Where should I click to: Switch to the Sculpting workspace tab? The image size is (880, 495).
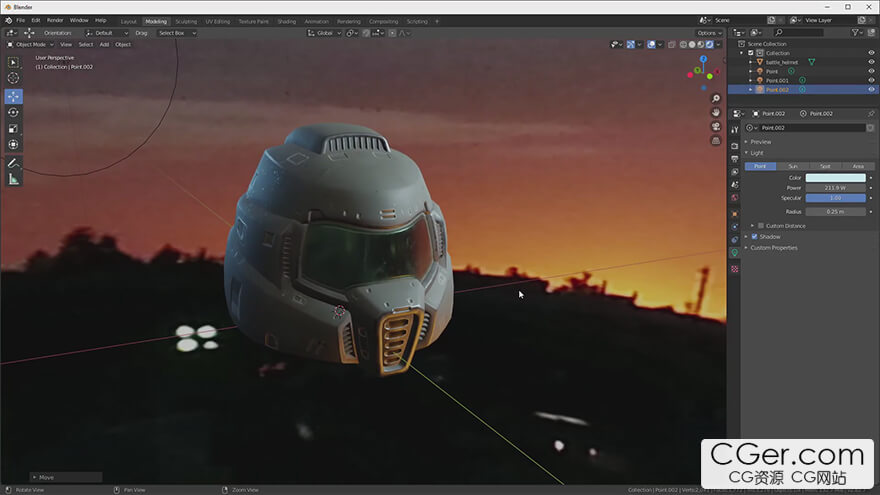186,21
